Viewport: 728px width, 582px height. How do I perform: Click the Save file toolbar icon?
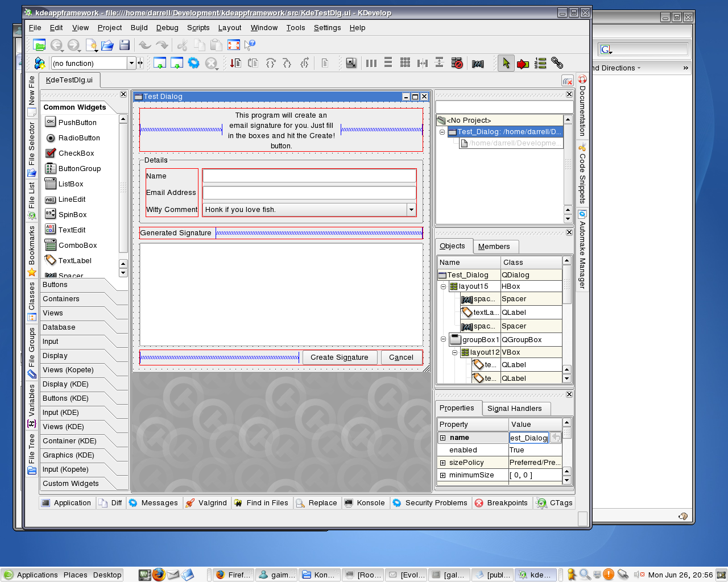(125, 45)
